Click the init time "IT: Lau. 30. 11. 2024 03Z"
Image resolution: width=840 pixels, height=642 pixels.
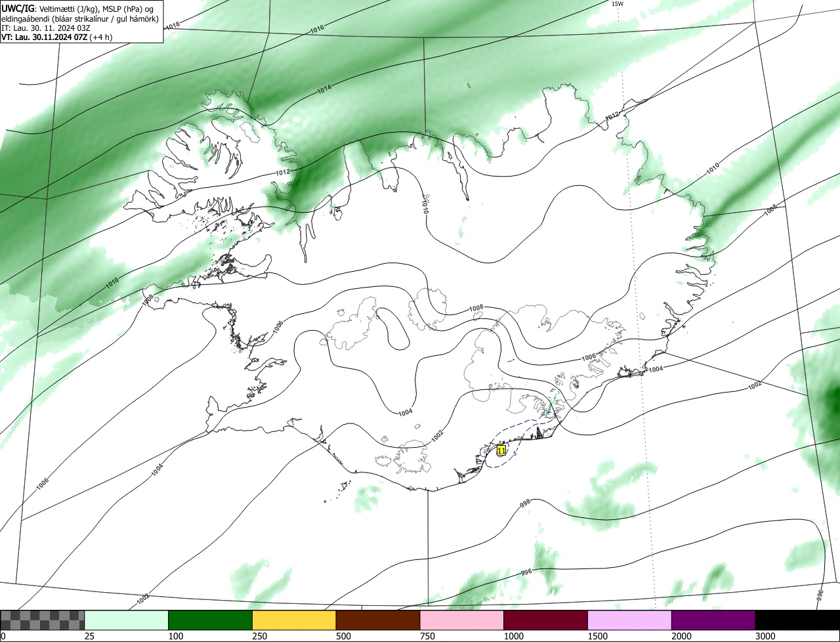(45, 28)
